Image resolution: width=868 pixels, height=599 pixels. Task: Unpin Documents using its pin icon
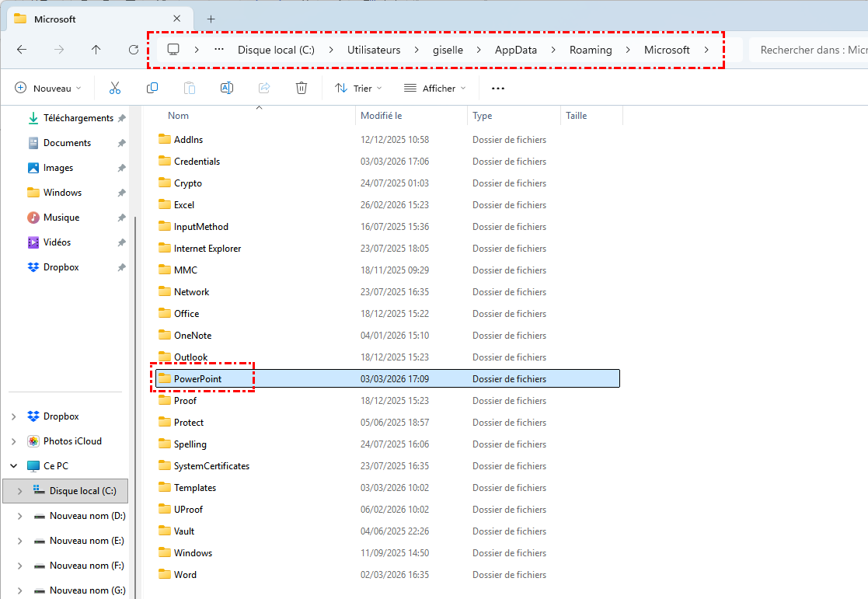coord(121,143)
